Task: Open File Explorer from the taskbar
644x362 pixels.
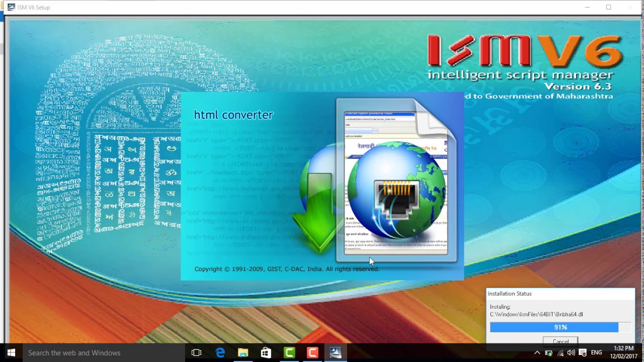Action: pos(243,353)
